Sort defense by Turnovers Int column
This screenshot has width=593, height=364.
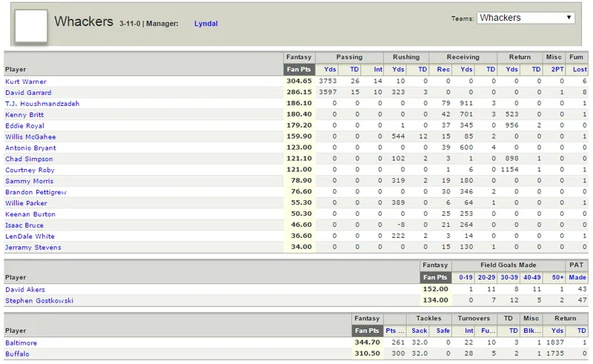(x=469, y=331)
